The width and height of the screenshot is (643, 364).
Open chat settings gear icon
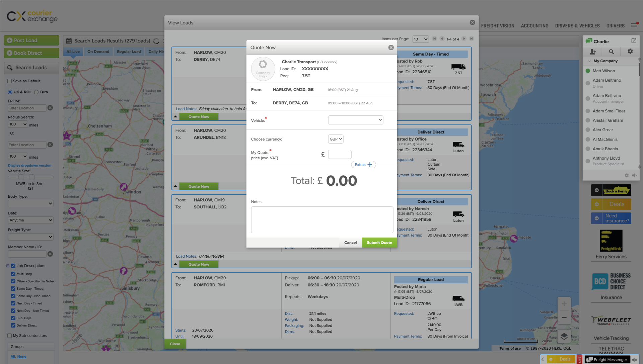pos(630,52)
